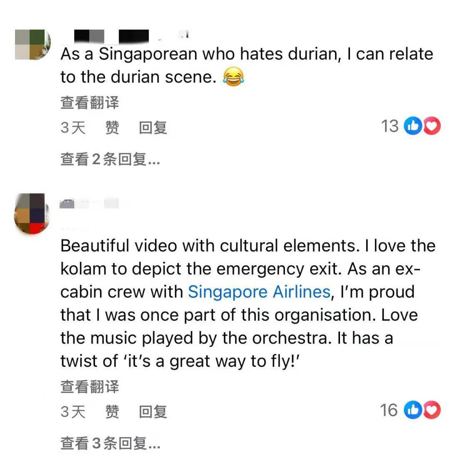The image size is (450, 476).
Task: Click the blue thumbs-up reaction on durian comment
Action: tap(413, 126)
